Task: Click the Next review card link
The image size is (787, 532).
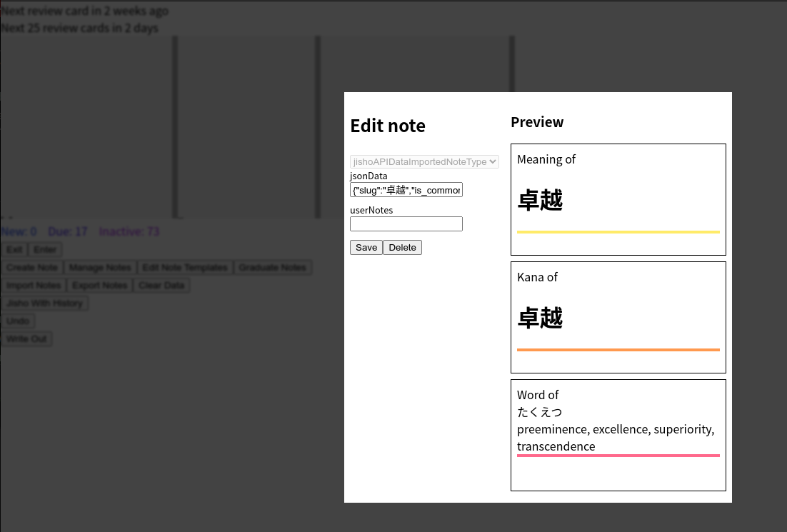Action: (84, 11)
